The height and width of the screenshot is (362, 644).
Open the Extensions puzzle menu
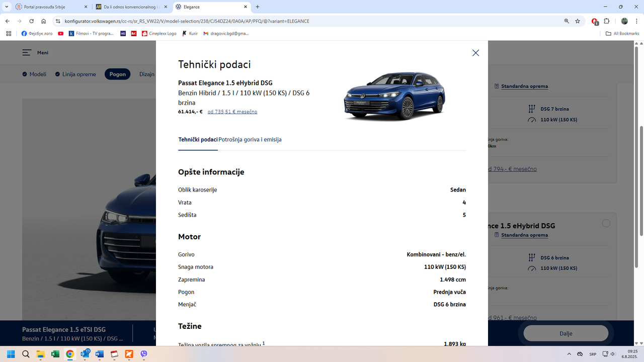click(607, 21)
